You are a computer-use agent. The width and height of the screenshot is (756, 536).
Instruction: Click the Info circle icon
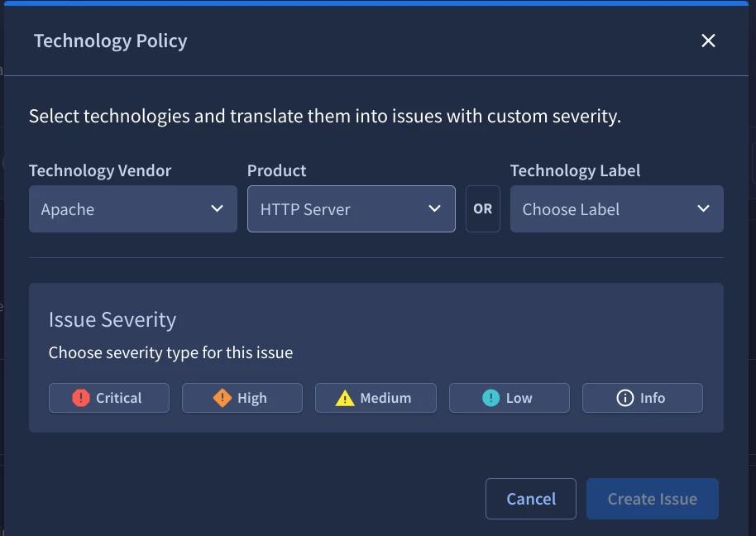tap(624, 398)
